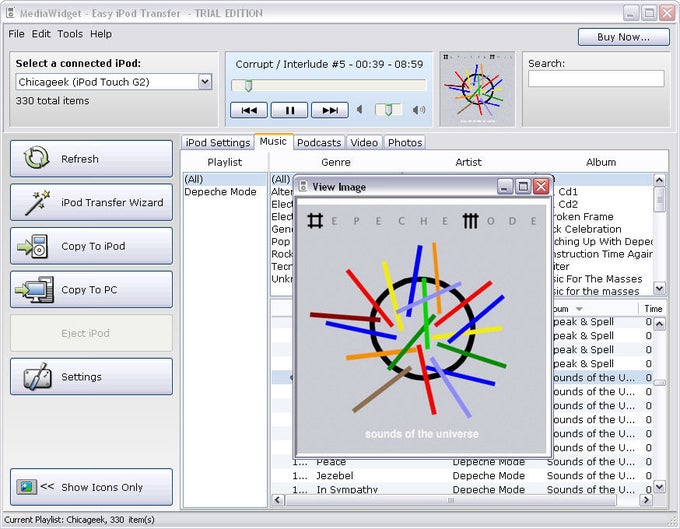Click the volume down speaker icon
This screenshot has width=680, height=529.
click(x=360, y=110)
